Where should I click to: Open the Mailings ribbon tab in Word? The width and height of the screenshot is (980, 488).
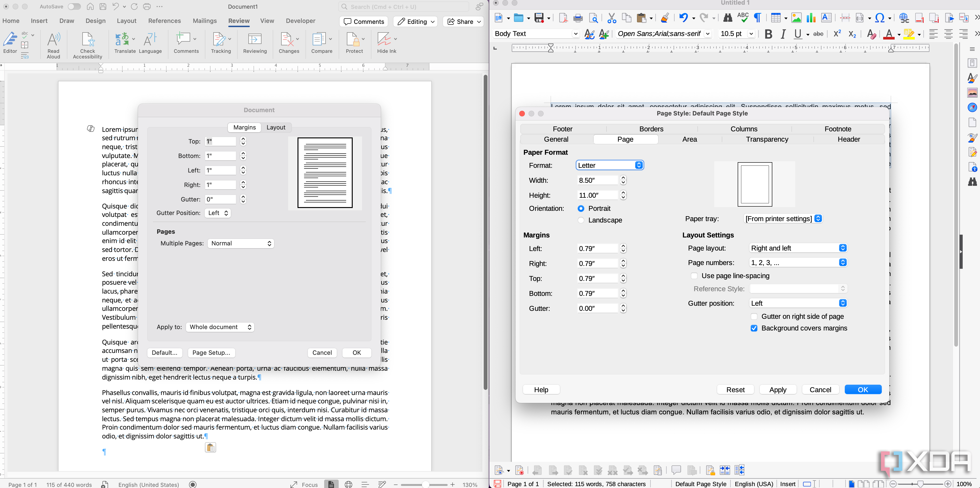click(x=205, y=21)
